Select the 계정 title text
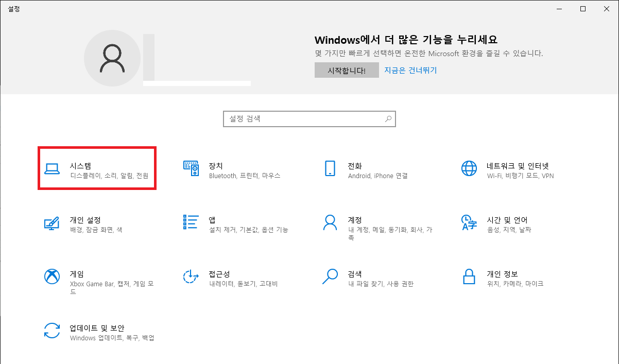 click(x=355, y=220)
